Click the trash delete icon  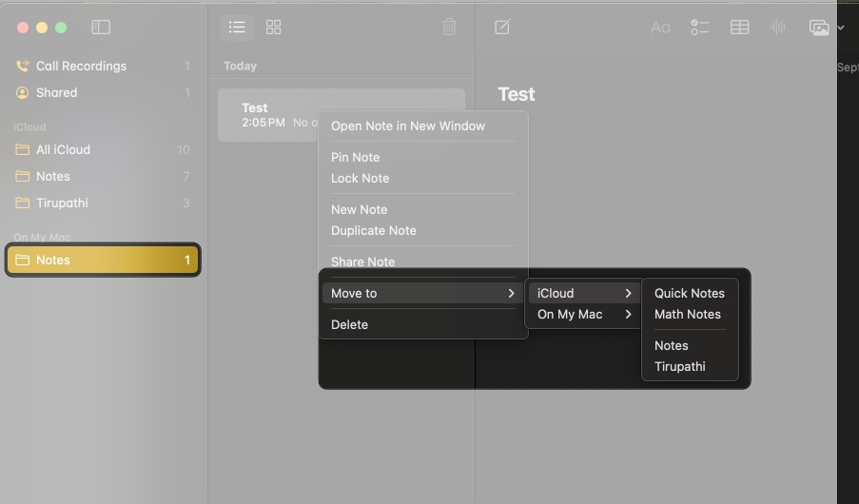[x=449, y=28]
